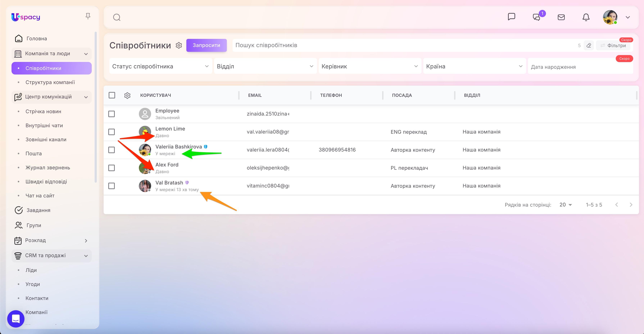
Task: Select the Lemon Lime row checkbox
Action: (x=112, y=132)
